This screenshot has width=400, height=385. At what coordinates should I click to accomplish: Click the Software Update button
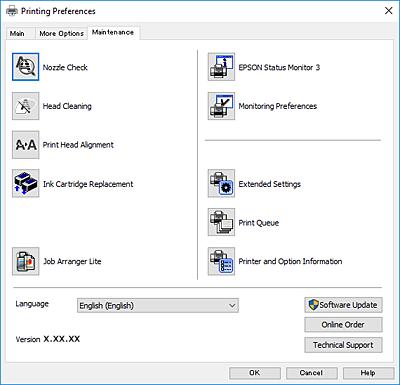[343, 305]
